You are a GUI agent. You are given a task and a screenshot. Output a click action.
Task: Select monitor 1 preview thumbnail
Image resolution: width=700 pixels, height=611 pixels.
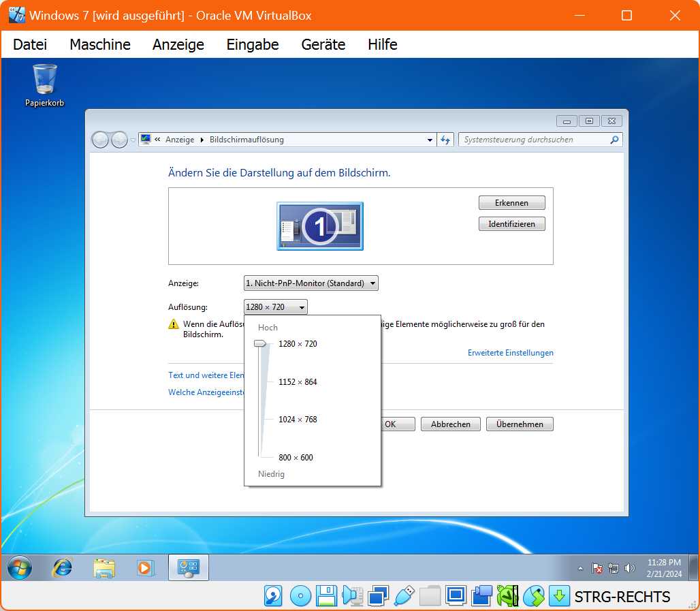click(x=320, y=226)
